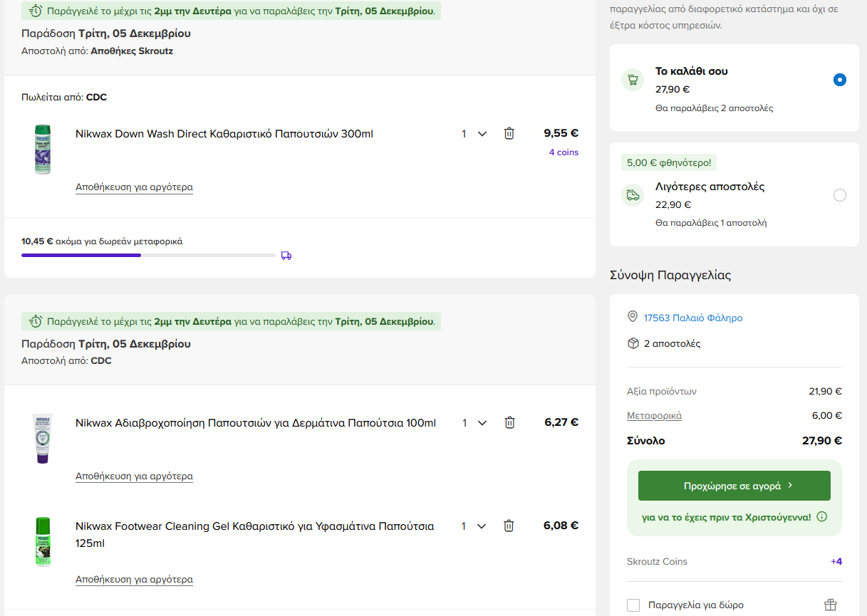Click the delivery truck icon on progress bar
Viewport: 867px width, 616px height.
[286, 256]
